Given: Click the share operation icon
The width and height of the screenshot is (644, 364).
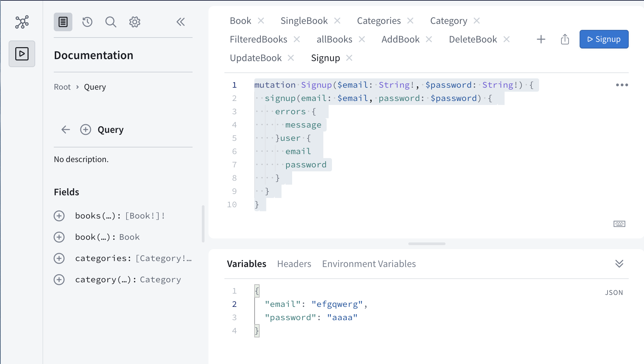Looking at the screenshot, I should (x=565, y=39).
